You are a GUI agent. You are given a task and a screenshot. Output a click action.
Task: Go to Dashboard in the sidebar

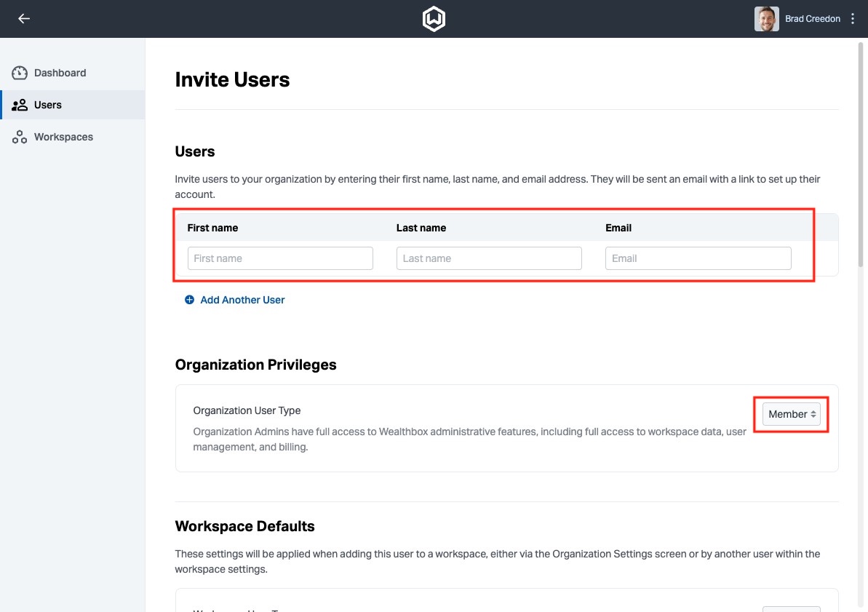(x=60, y=73)
